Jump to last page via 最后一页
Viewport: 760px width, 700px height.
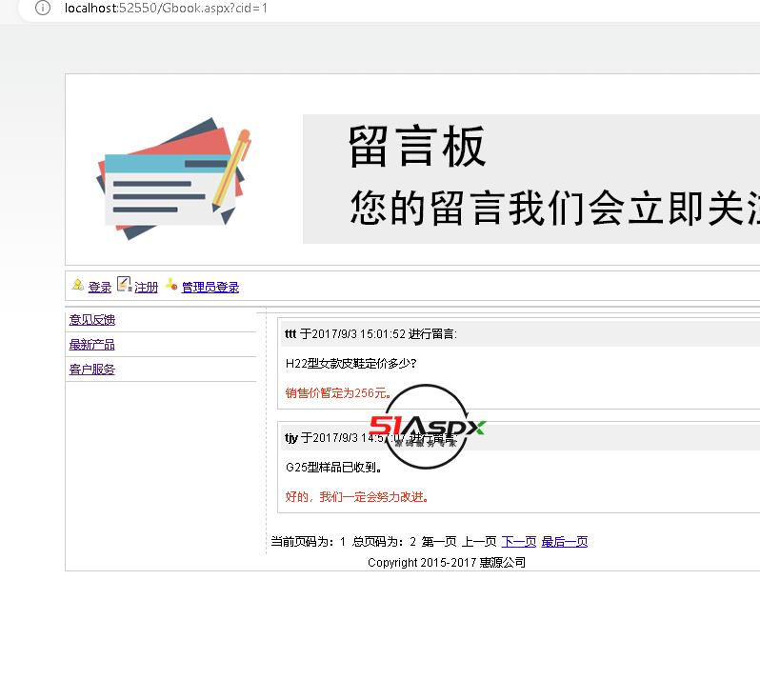click(x=565, y=542)
